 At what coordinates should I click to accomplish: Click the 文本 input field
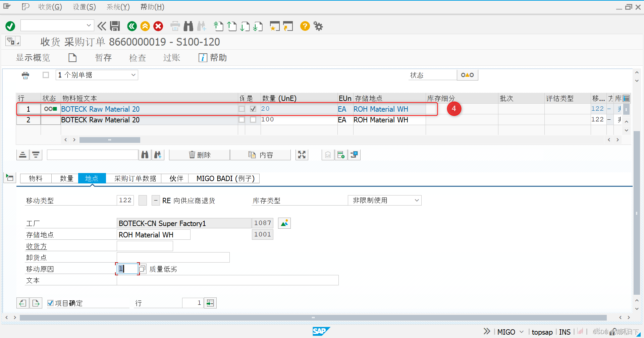coord(228,280)
